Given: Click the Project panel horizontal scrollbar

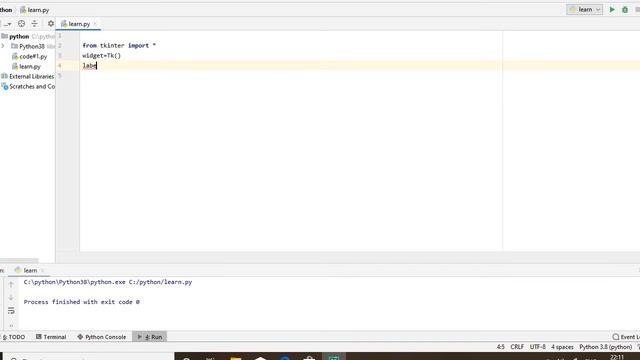Looking at the screenshot, I should coord(19,260).
